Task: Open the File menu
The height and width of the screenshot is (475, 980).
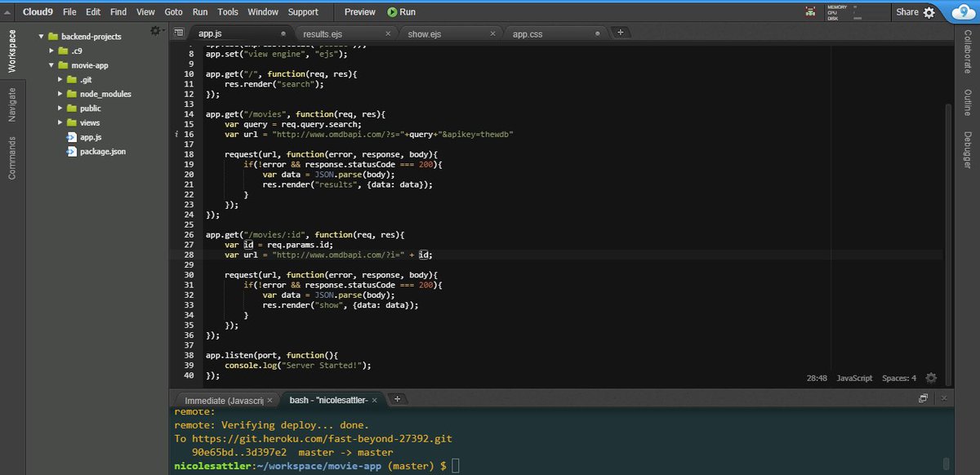Action: point(69,12)
